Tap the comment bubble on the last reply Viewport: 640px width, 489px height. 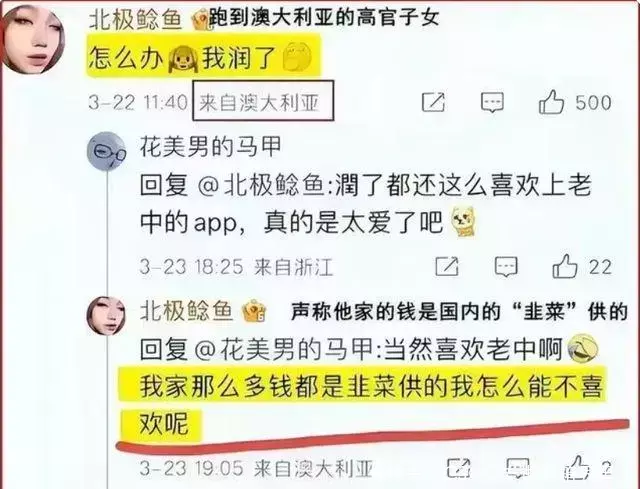[518, 468]
